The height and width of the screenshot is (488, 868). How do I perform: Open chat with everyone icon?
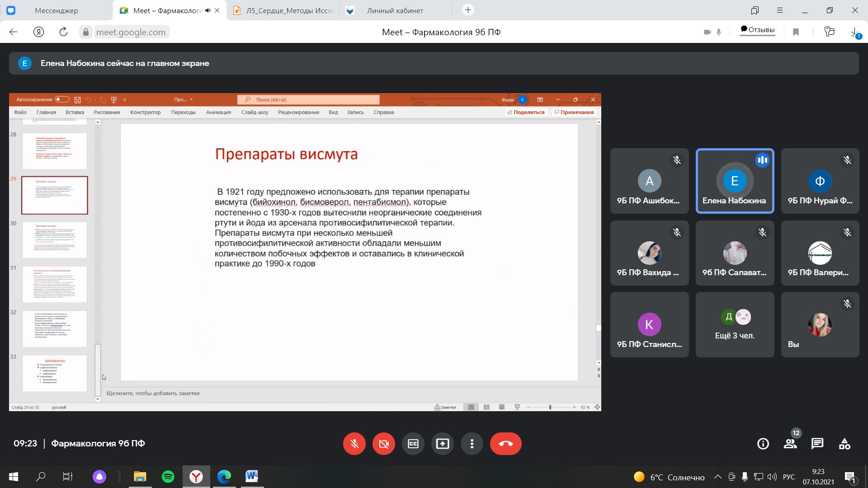(x=817, y=444)
